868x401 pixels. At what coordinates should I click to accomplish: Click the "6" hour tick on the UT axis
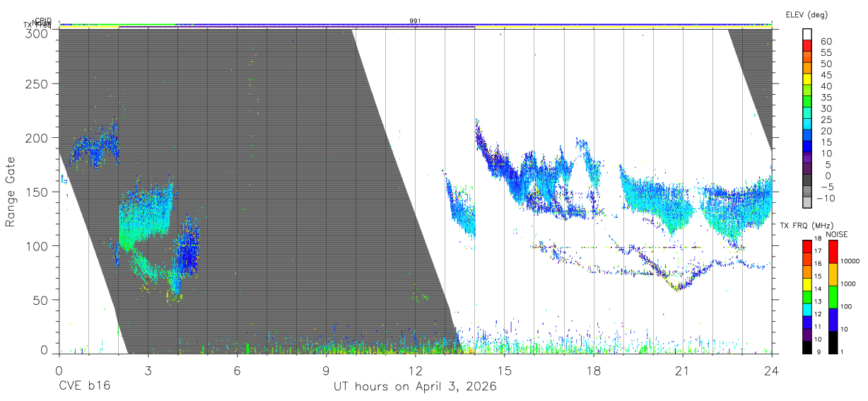237,370
